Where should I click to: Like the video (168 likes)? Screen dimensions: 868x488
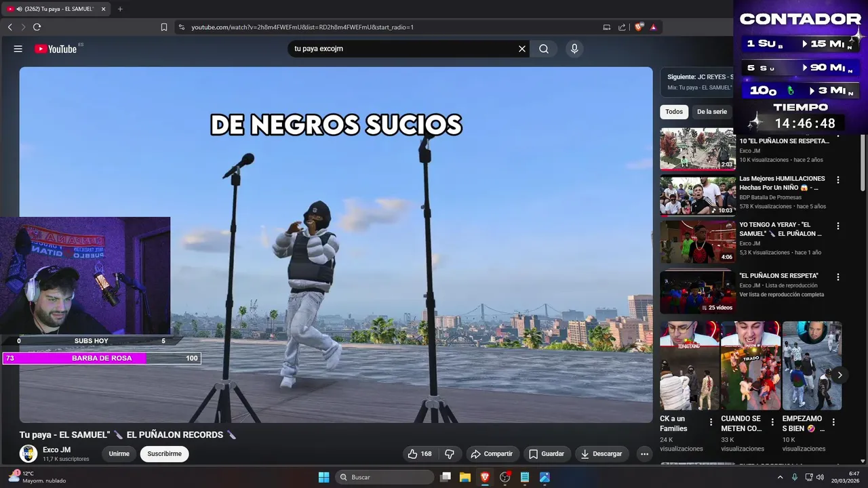tap(420, 453)
